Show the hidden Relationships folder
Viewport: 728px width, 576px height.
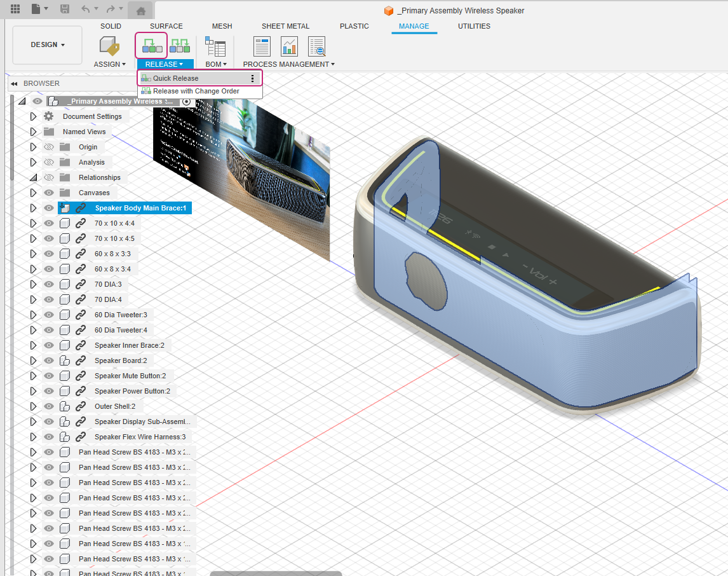[x=49, y=177]
